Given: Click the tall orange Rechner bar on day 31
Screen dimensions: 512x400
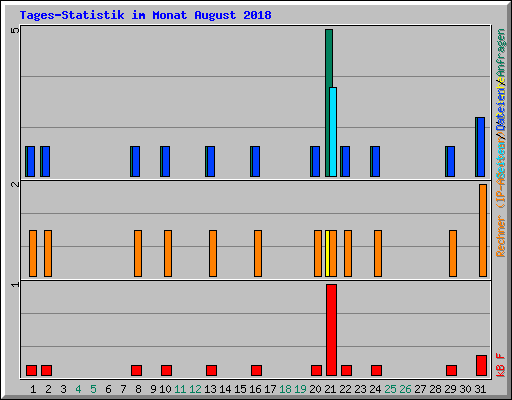Looking at the screenshot, I should tap(483, 230).
